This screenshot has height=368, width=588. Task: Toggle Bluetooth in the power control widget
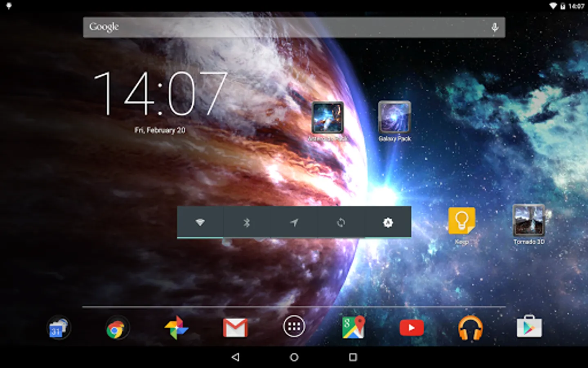coord(247,222)
